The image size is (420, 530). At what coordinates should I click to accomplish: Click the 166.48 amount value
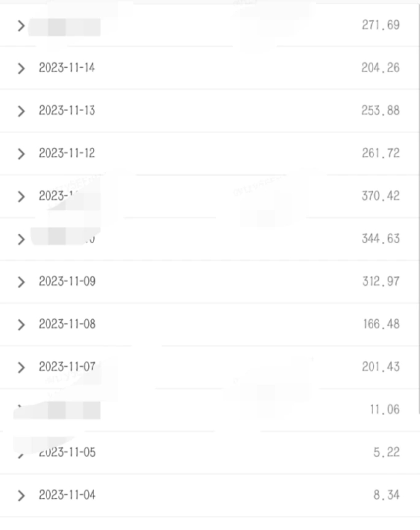[x=380, y=324]
